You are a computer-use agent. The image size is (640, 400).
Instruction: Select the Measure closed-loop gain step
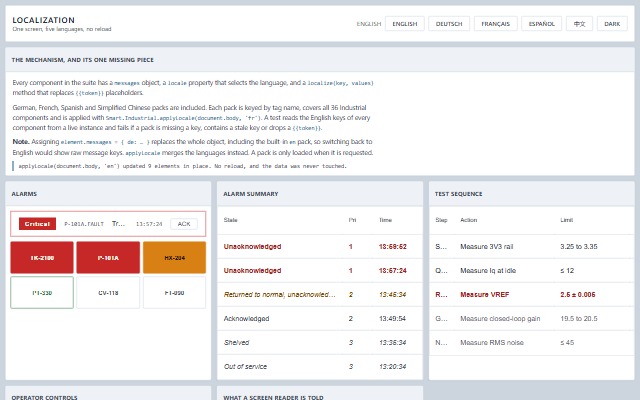[532, 318]
